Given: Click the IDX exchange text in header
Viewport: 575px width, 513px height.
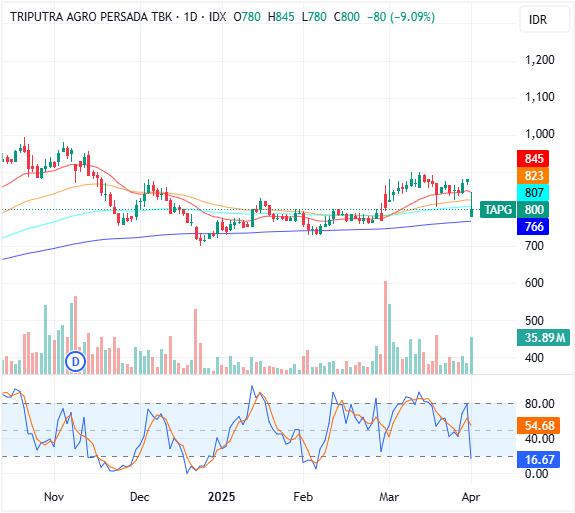Looking at the screenshot, I should pos(217,17).
